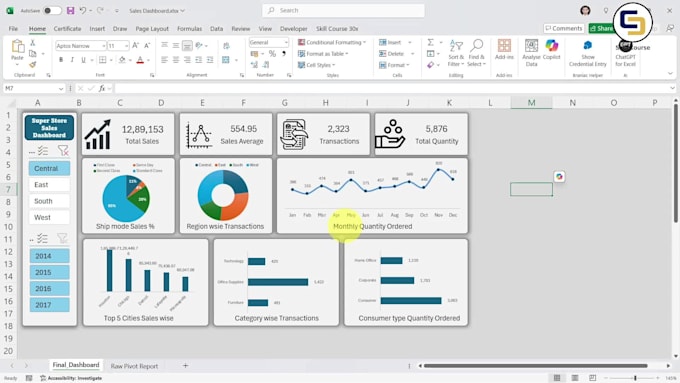
Task: Click the font color red A swatch
Action: 140,60
